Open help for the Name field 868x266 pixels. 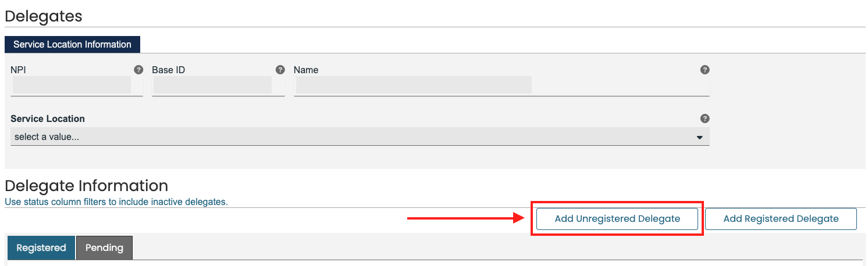[x=705, y=70]
